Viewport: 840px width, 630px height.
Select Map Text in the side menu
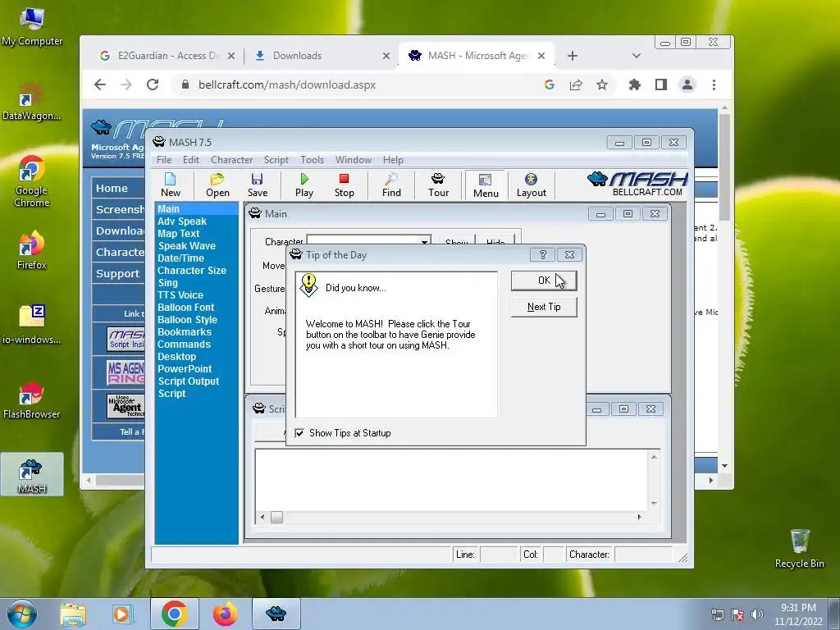178,234
